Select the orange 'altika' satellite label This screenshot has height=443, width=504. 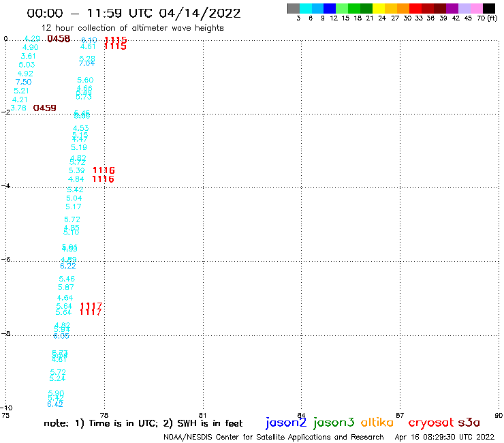click(377, 423)
